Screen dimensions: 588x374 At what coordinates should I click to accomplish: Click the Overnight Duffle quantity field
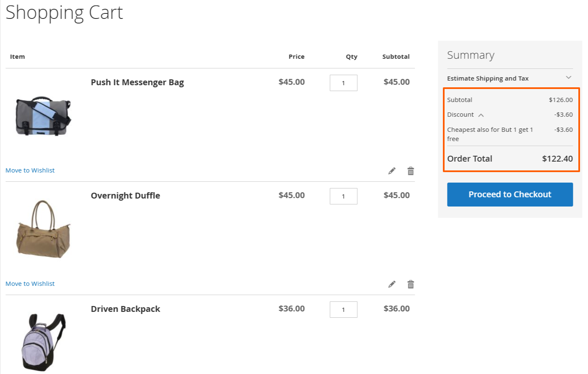tap(343, 196)
